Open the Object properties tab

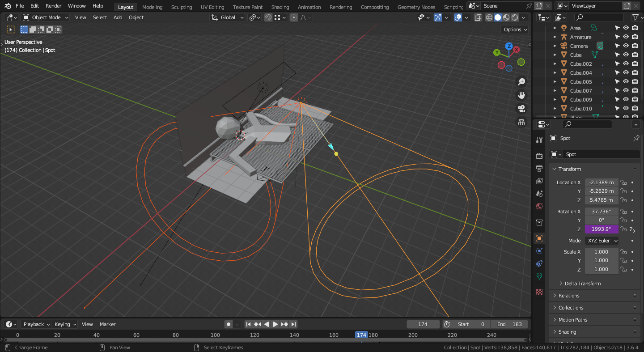click(539, 238)
